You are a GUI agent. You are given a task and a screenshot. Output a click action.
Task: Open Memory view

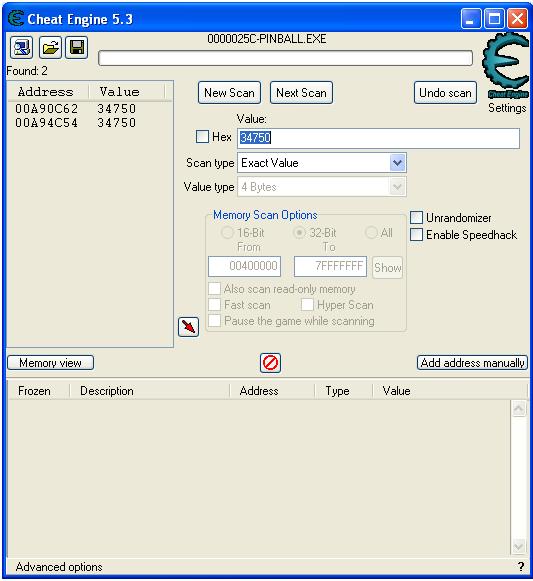pyautogui.click(x=50, y=363)
